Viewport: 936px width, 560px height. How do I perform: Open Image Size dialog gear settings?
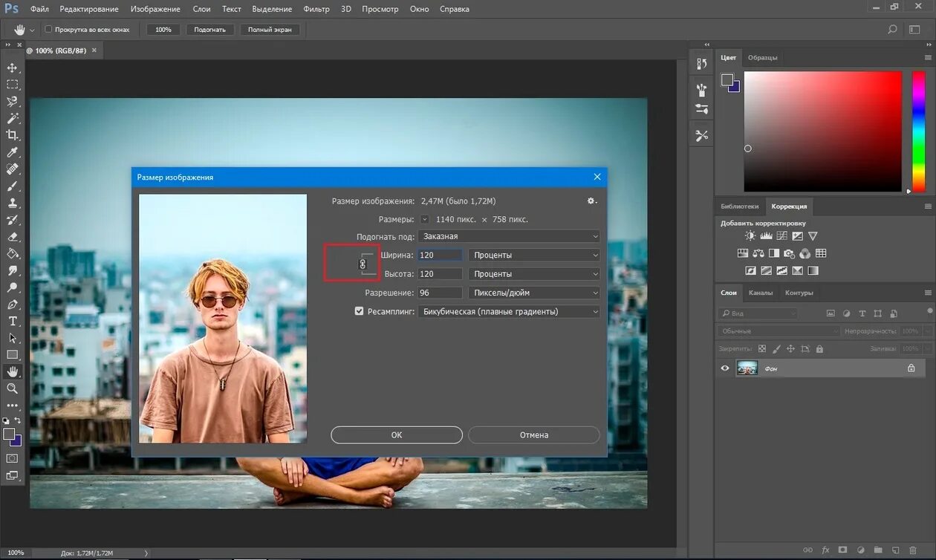(x=591, y=201)
